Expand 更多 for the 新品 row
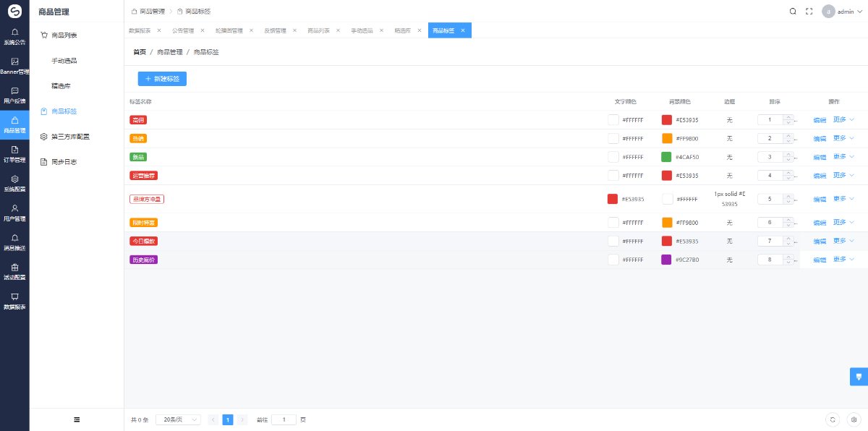868x431 pixels. pyautogui.click(x=844, y=156)
